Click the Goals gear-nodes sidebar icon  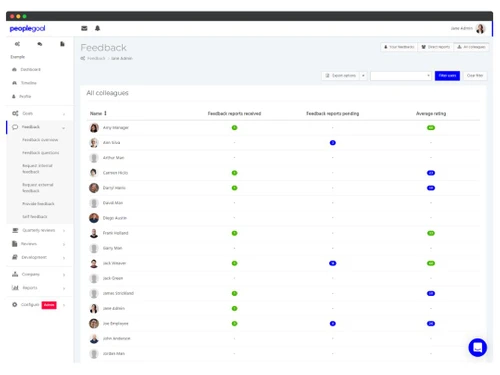click(15, 113)
